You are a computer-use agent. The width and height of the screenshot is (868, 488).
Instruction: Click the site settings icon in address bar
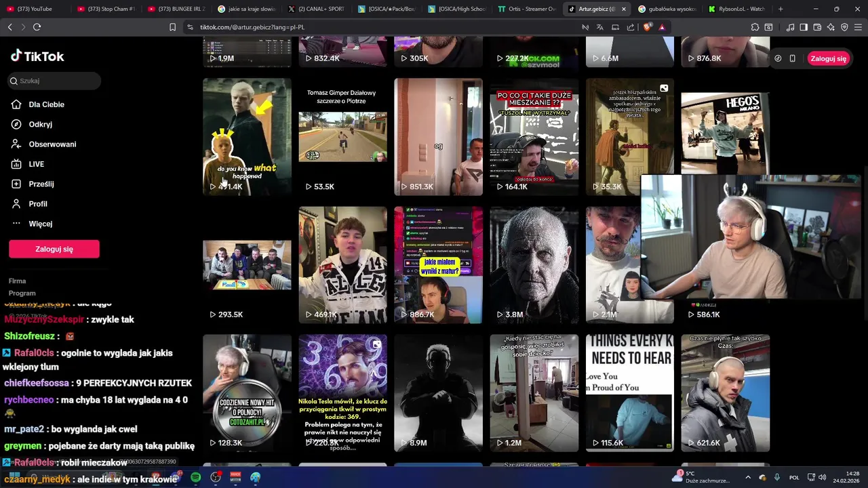[x=190, y=27]
